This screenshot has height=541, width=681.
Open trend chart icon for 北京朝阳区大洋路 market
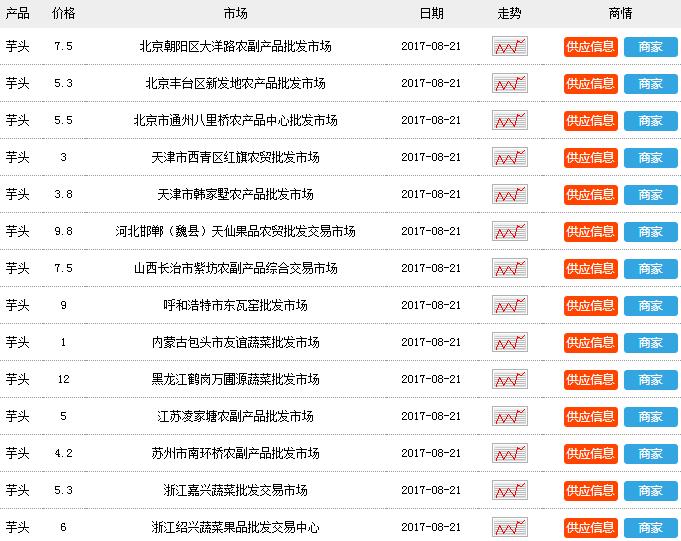509,47
